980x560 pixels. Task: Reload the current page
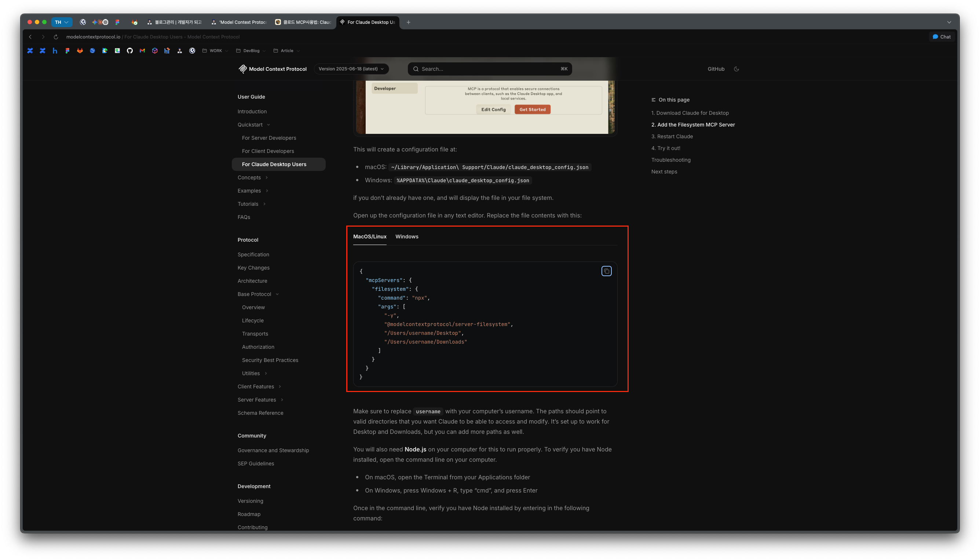[x=56, y=37]
